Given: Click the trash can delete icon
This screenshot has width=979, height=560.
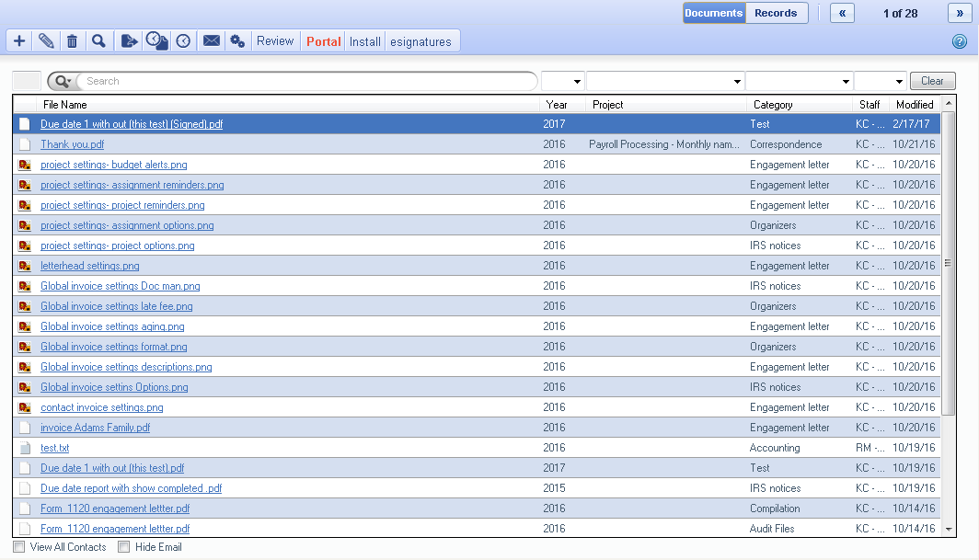Looking at the screenshot, I should pos(72,41).
